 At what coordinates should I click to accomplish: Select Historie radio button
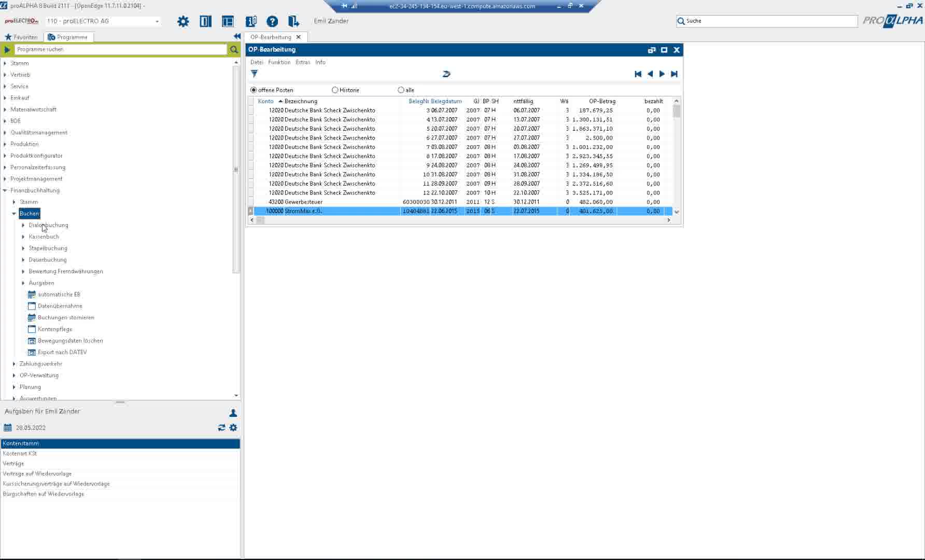pos(335,90)
